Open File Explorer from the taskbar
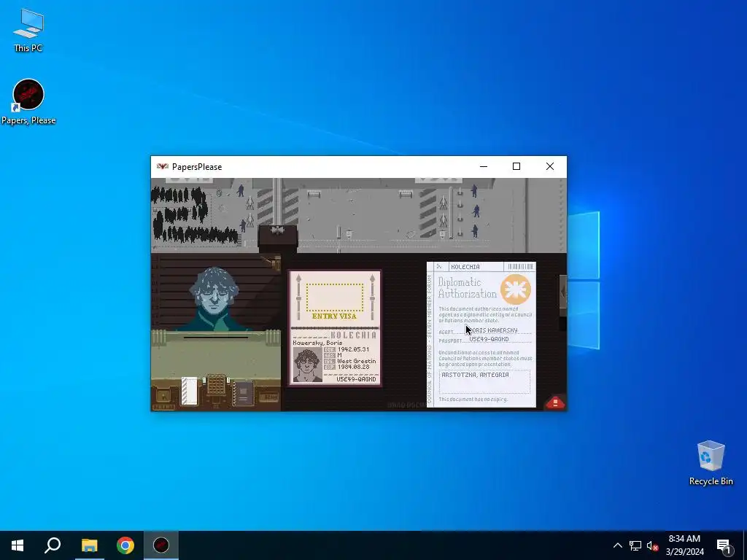The height and width of the screenshot is (560, 747). [x=89, y=545]
